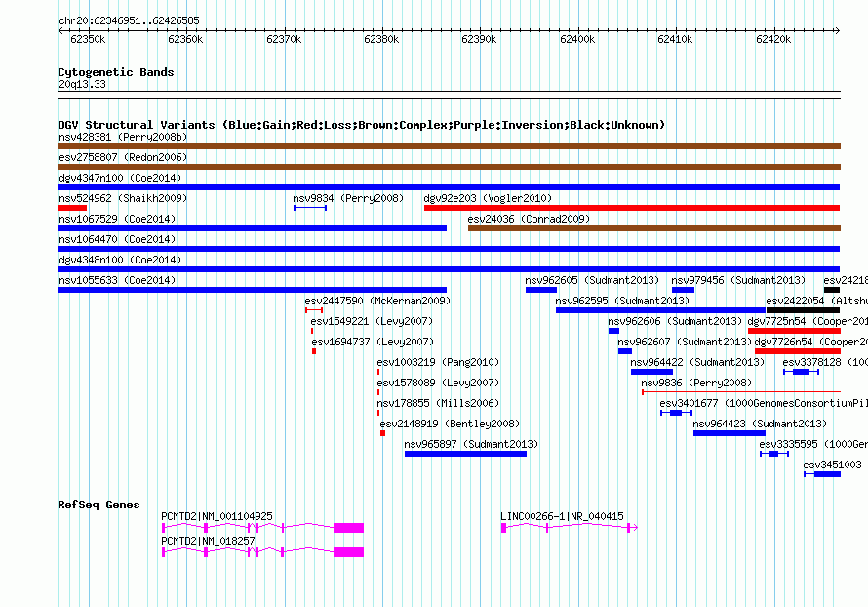Click esv1003219 (Pang2010) red marker

pos(378,372)
